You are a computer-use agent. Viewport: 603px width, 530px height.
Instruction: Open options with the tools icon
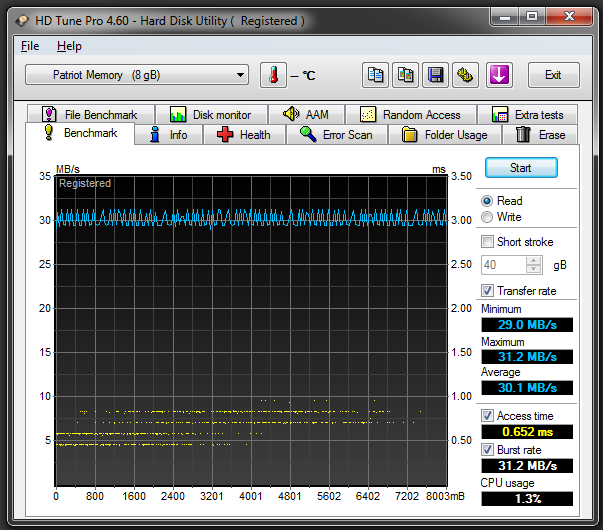point(464,75)
